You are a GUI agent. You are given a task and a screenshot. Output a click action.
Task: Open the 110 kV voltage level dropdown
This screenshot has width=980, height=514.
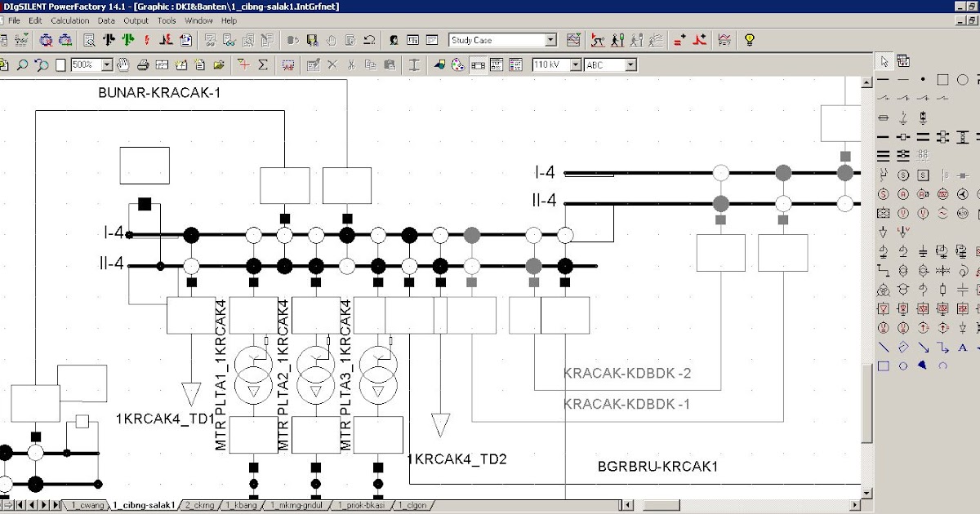coord(576,64)
